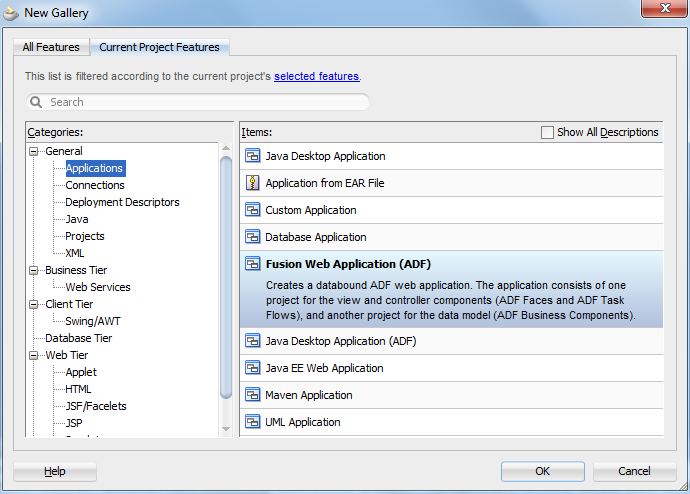Select the Business Tier label

point(76,270)
